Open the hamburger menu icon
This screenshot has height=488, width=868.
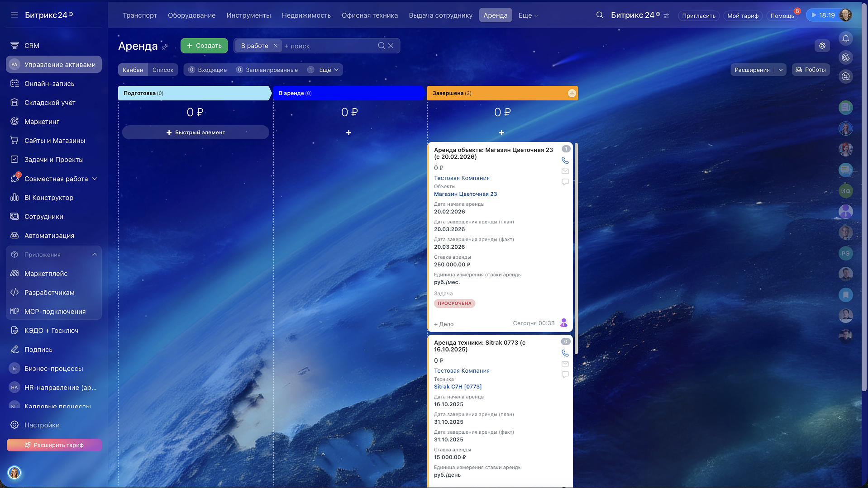click(14, 15)
